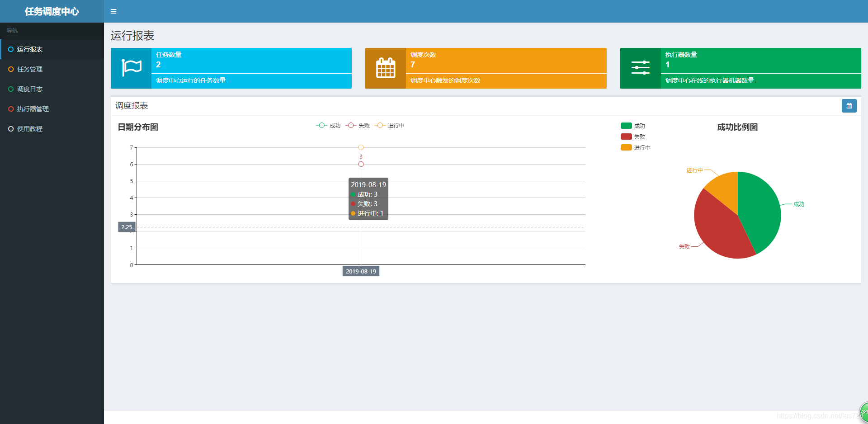Toggle 成功 series in line chart legend
This screenshot has height=424, width=868.
coord(328,126)
